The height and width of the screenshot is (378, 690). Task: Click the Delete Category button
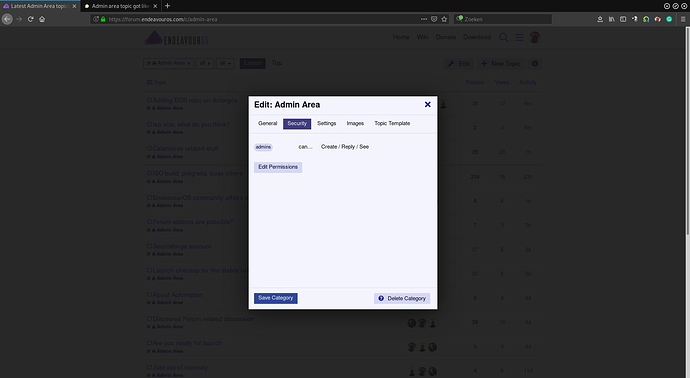pyautogui.click(x=402, y=298)
